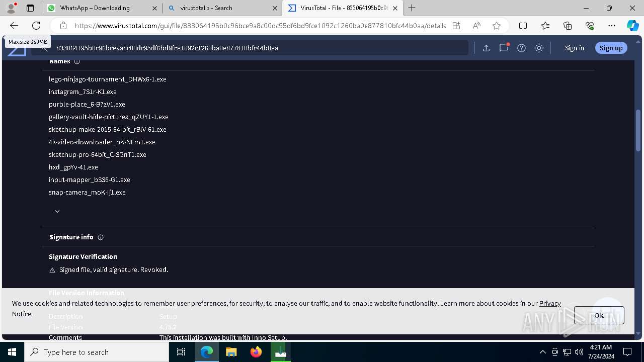Open the apps available icon in address bar
Screen dimensions: 644x362
(456, 26)
